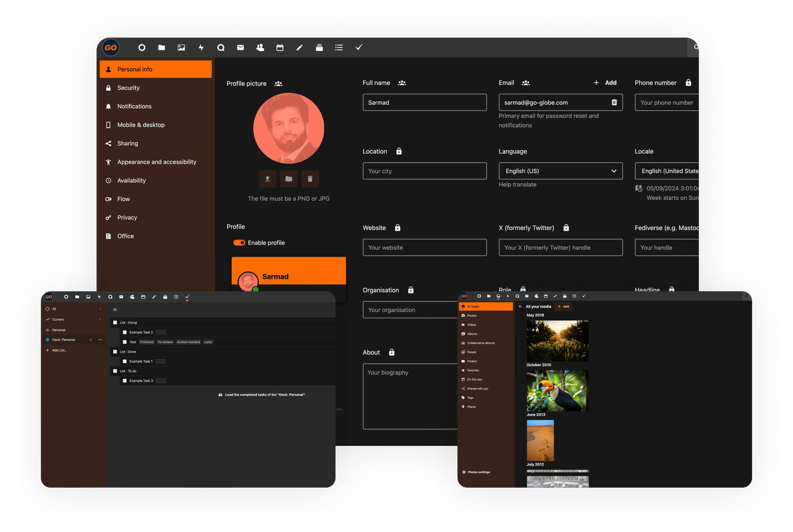Check the Example Task 2 checkbox
793x532 pixels.
[x=125, y=333]
